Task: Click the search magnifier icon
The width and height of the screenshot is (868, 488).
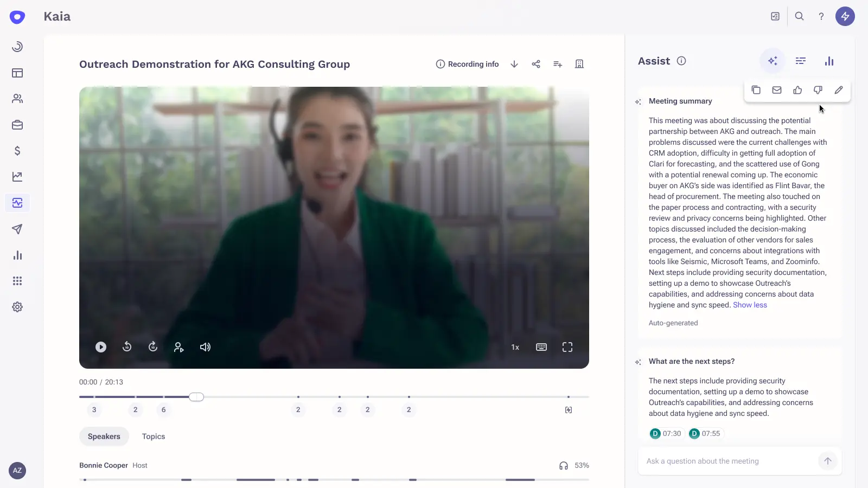Action: pyautogui.click(x=799, y=16)
